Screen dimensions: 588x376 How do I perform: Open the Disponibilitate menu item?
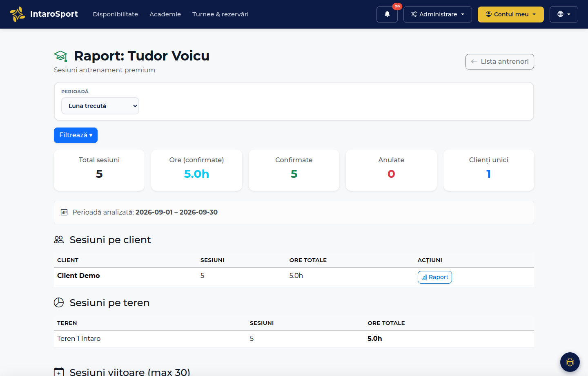pos(116,14)
